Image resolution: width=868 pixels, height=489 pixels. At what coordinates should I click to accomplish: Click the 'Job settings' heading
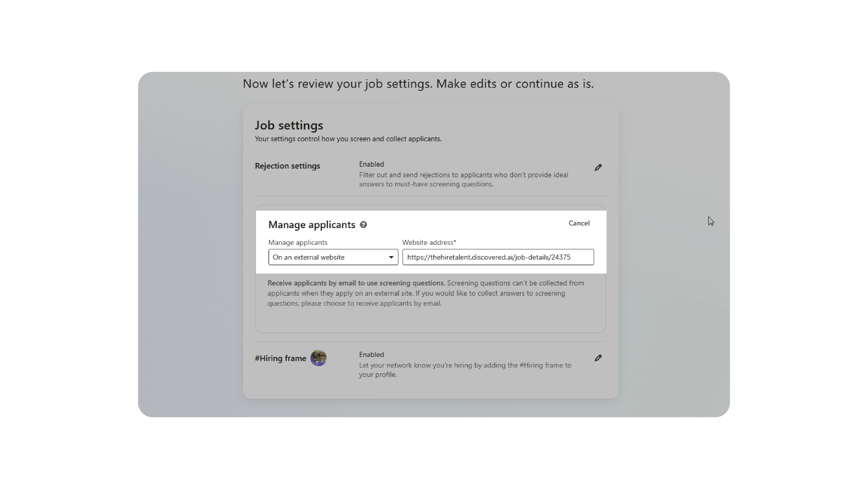289,125
